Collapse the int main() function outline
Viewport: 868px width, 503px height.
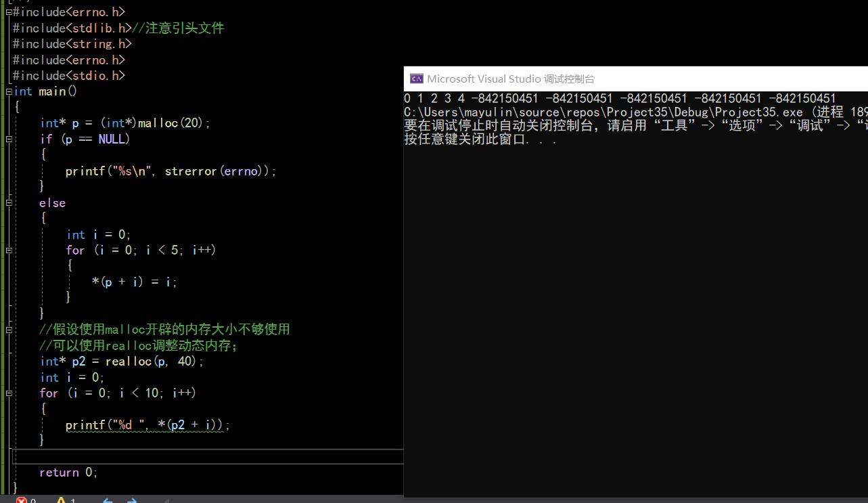point(9,91)
